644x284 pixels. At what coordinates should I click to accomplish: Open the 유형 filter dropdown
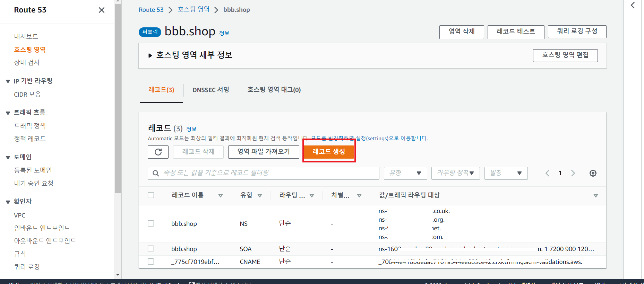405,173
